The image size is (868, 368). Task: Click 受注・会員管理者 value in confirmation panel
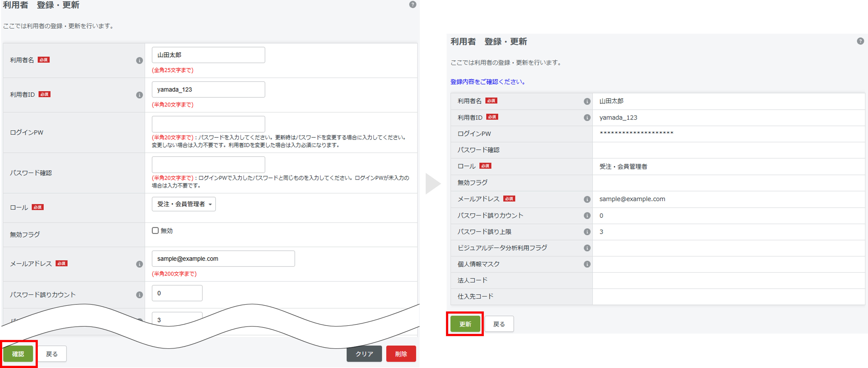(623, 166)
